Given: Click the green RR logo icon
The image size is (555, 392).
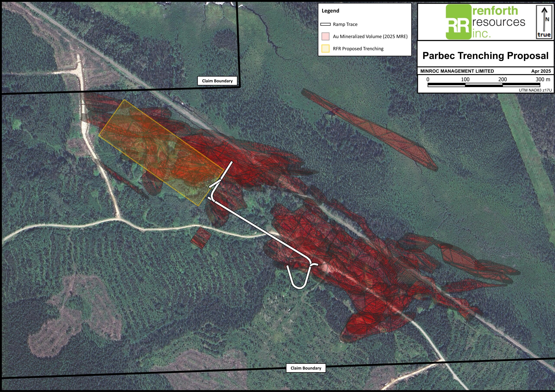Looking at the screenshot, I should 459,22.
